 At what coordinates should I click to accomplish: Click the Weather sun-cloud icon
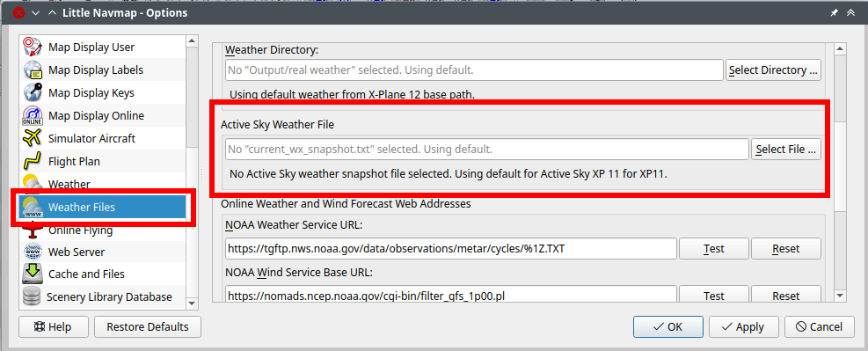click(x=33, y=183)
